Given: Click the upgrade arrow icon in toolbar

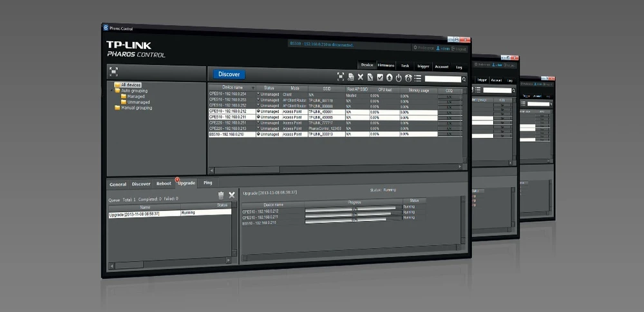Looking at the screenshot, I should tap(389, 78).
